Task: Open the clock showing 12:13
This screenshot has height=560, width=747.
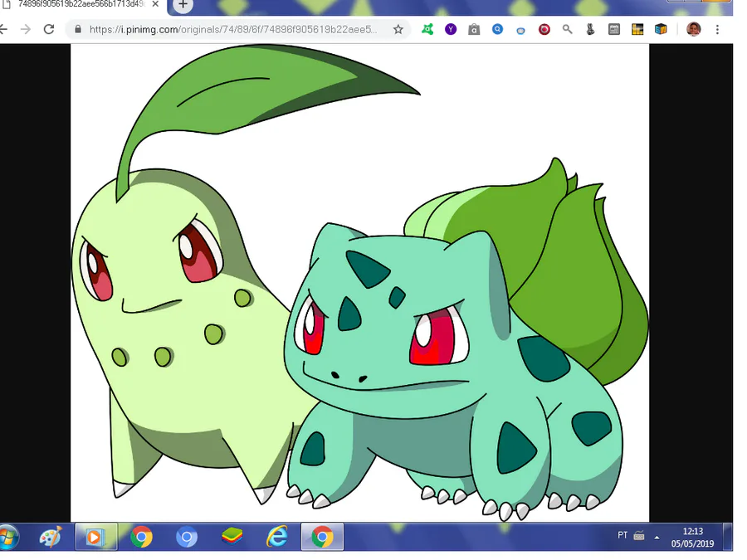Action: (x=693, y=537)
